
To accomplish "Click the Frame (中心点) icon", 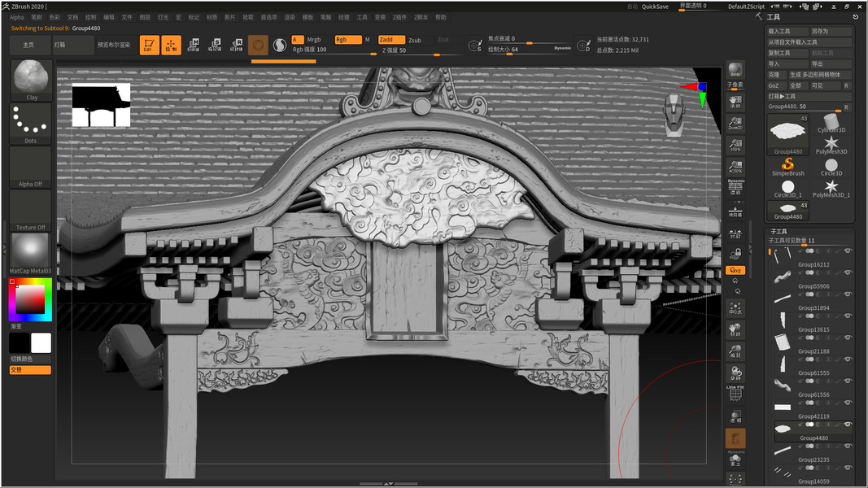I will coord(735,308).
